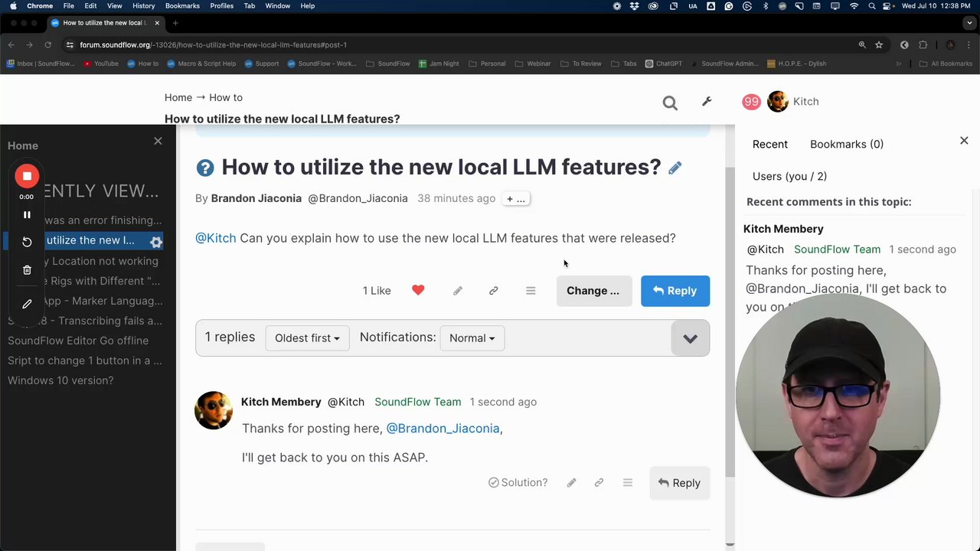Switch to the Recent tab

click(769, 145)
